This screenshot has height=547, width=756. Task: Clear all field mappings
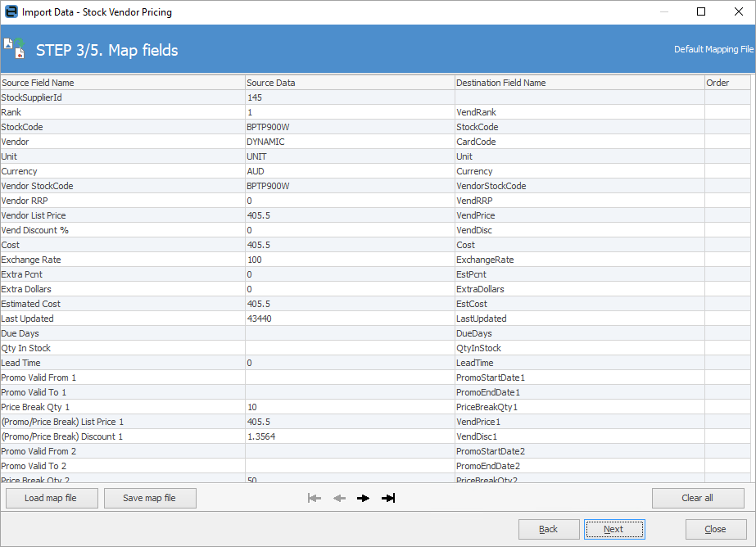click(697, 498)
